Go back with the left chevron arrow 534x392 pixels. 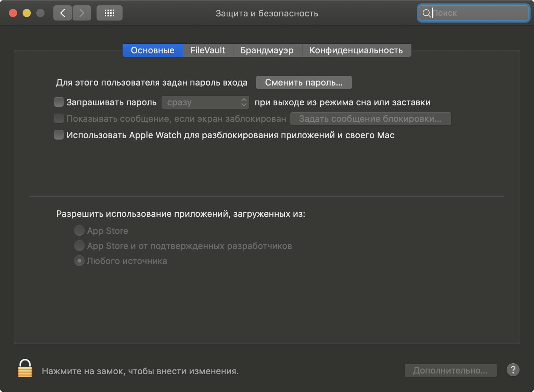(63, 13)
